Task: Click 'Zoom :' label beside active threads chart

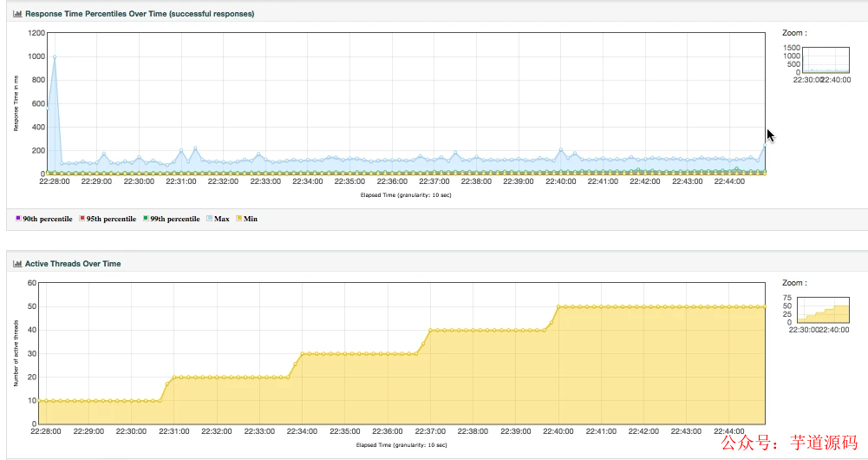Action: pos(794,283)
